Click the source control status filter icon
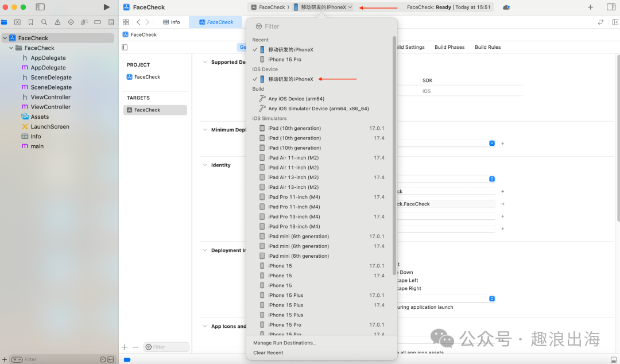 [x=111, y=359]
